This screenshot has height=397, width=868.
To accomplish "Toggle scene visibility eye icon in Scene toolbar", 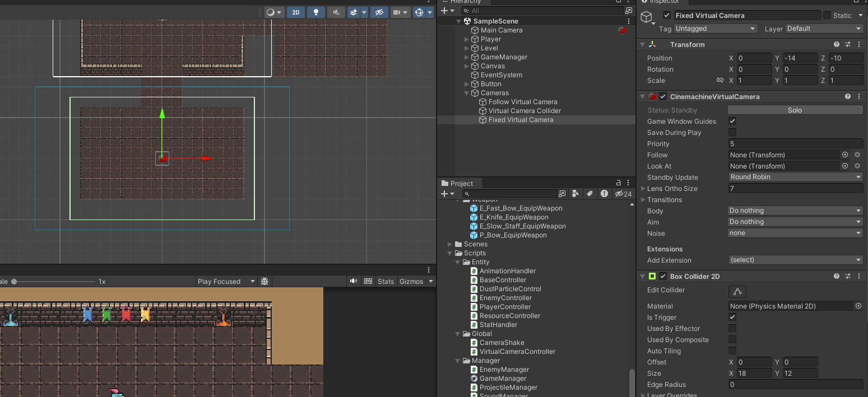I will pyautogui.click(x=379, y=12).
